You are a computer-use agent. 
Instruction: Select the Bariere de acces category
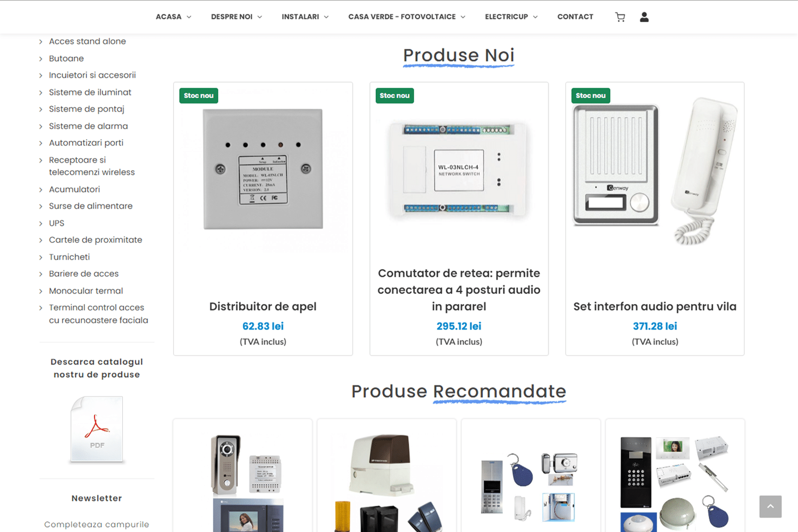[x=84, y=274]
